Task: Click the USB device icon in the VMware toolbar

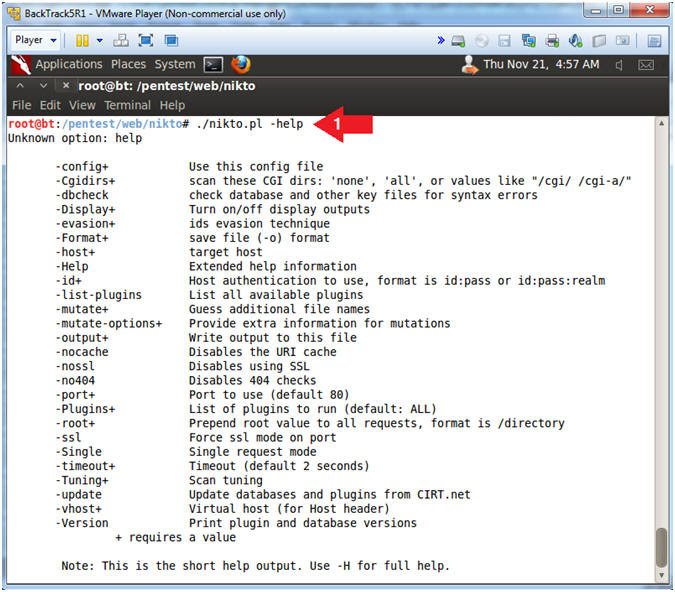Action: point(599,41)
